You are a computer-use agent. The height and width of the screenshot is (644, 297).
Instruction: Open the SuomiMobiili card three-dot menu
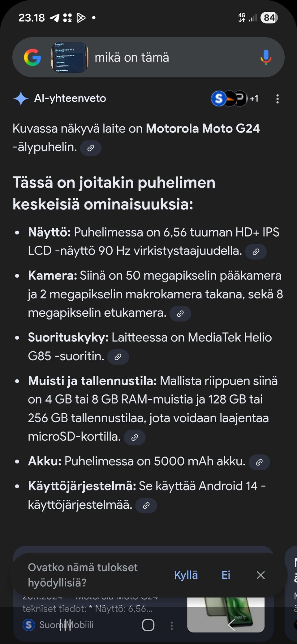point(172,625)
